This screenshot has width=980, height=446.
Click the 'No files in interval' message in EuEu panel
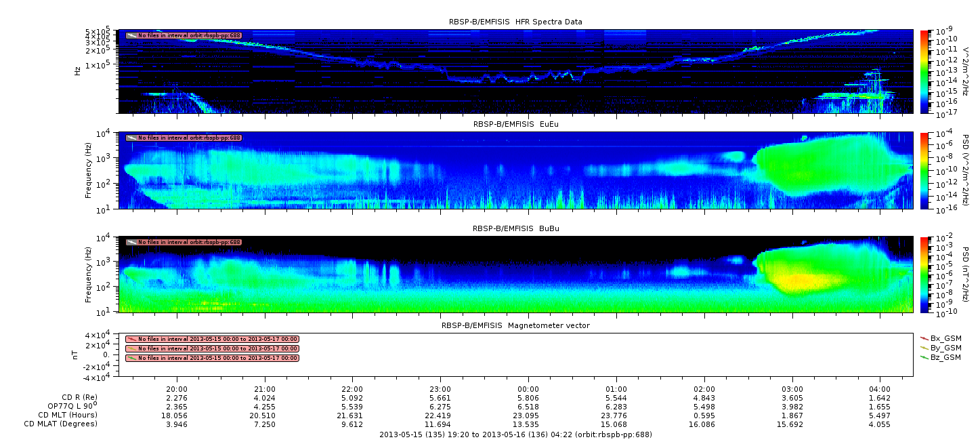click(x=189, y=138)
